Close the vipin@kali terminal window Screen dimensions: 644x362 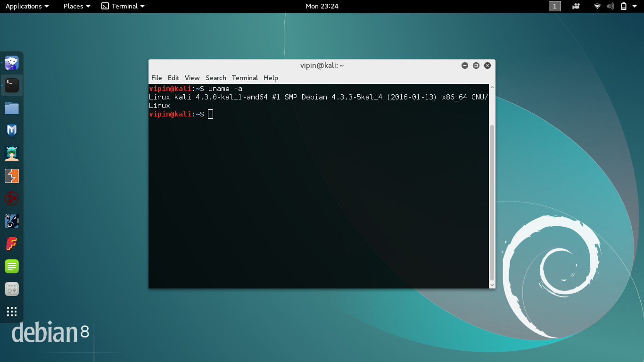[487, 66]
